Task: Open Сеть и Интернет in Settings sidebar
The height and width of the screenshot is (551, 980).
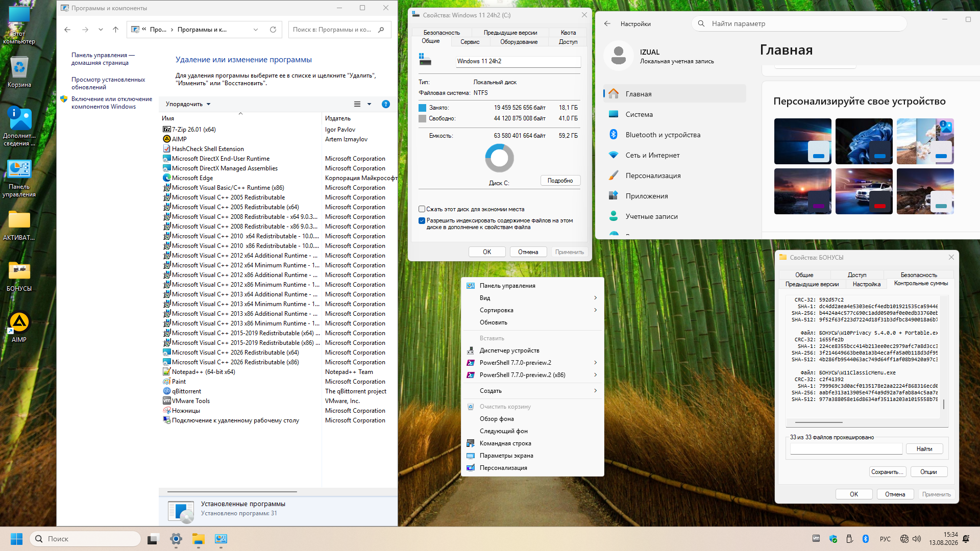Action: click(x=675, y=155)
